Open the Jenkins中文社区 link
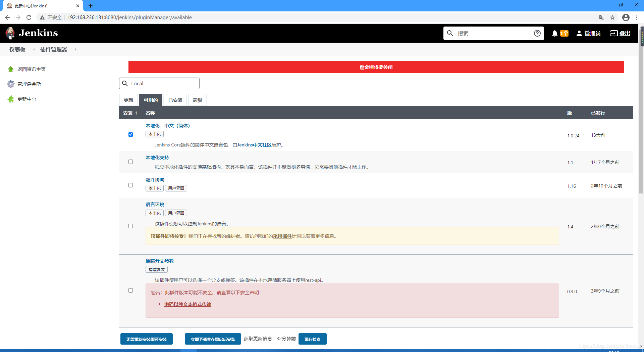The width and height of the screenshot is (644, 352). [254, 145]
